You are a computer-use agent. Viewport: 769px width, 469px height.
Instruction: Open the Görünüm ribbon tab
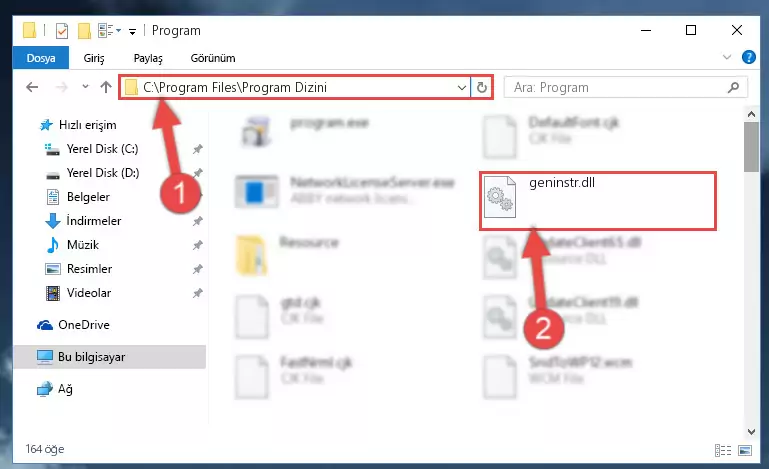pos(213,58)
